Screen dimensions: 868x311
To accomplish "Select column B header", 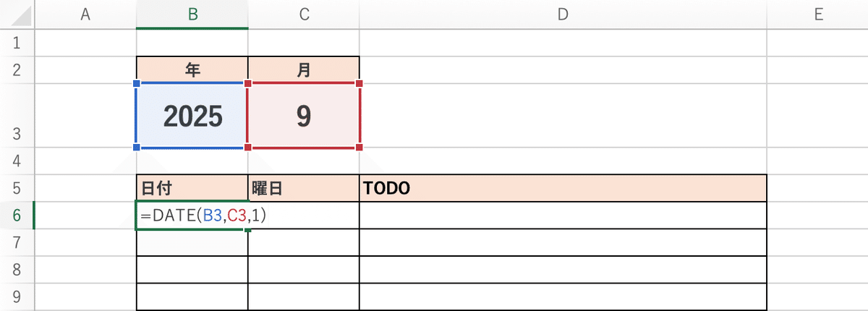I will [x=192, y=14].
